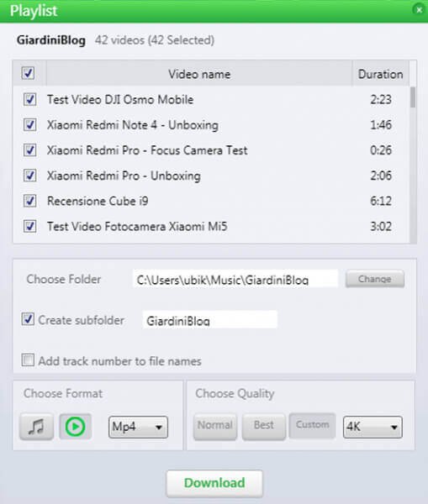This screenshot has height=504, width=428.
Task: Toggle the select-all videos header checkbox
Action: tap(28, 73)
